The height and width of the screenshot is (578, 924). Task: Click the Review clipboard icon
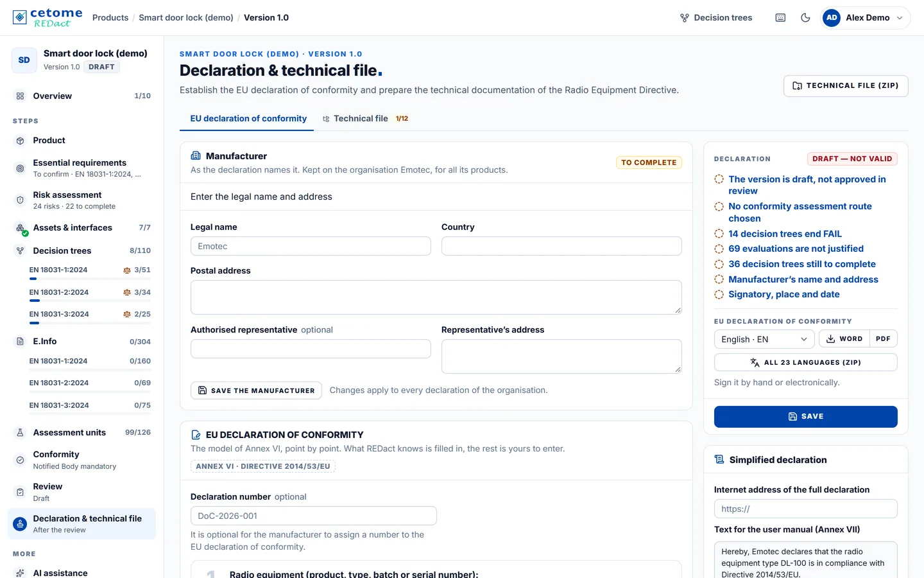pos(20,492)
